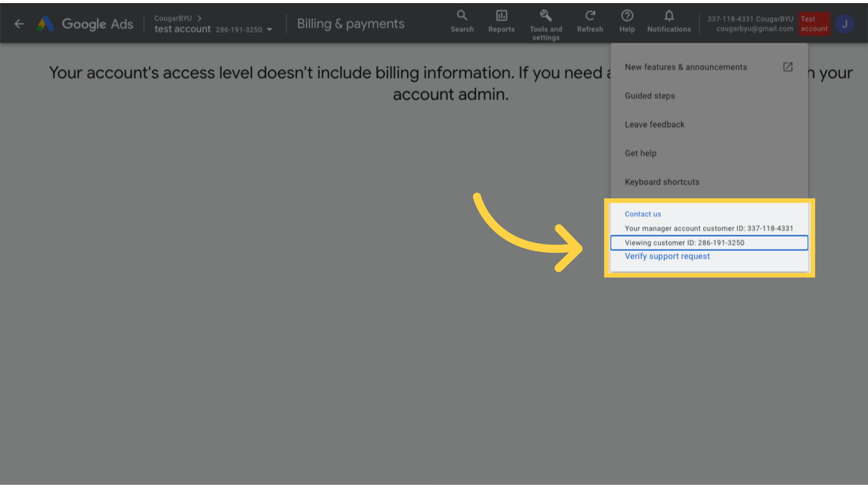The height and width of the screenshot is (488, 868).
Task: Click back arrow navigation icon
Action: [x=19, y=24]
